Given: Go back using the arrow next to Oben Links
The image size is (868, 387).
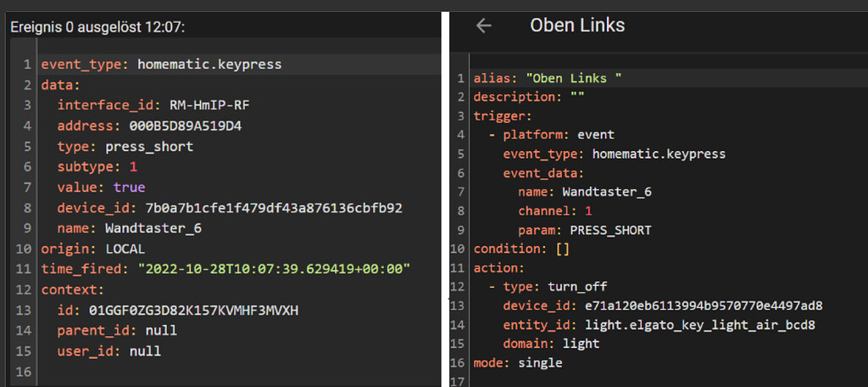Looking at the screenshot, I should pyautogui.click(x=484, y=26).
